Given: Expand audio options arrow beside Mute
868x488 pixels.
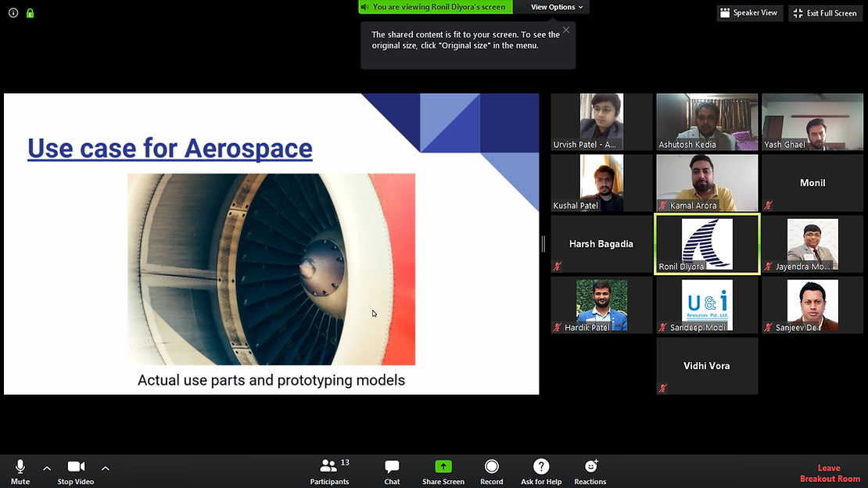Looking at the screenshot, I should (x=47, y=468).
